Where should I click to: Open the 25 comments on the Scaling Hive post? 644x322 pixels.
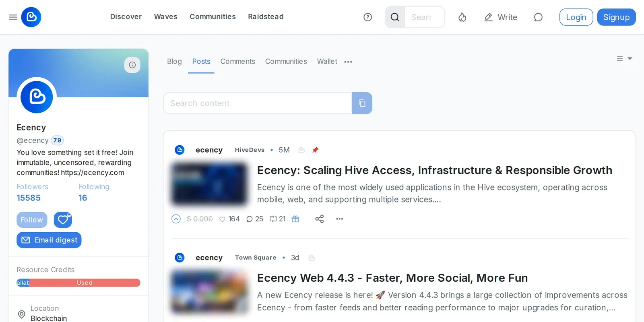(254, 219)
